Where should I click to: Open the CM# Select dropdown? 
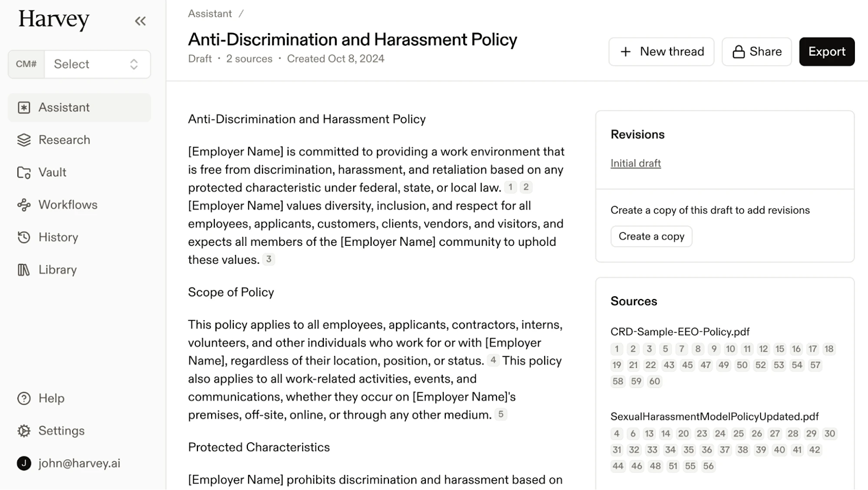coord(97,64)
